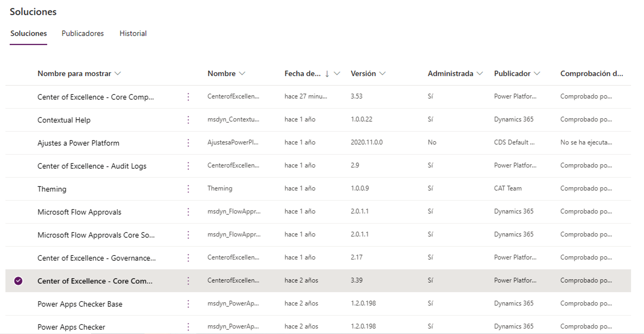Viewport: 644px width, 334px height.
Task: Open the Microsoft Flow Approvals Core solution
Action: (x=96, y=235)
